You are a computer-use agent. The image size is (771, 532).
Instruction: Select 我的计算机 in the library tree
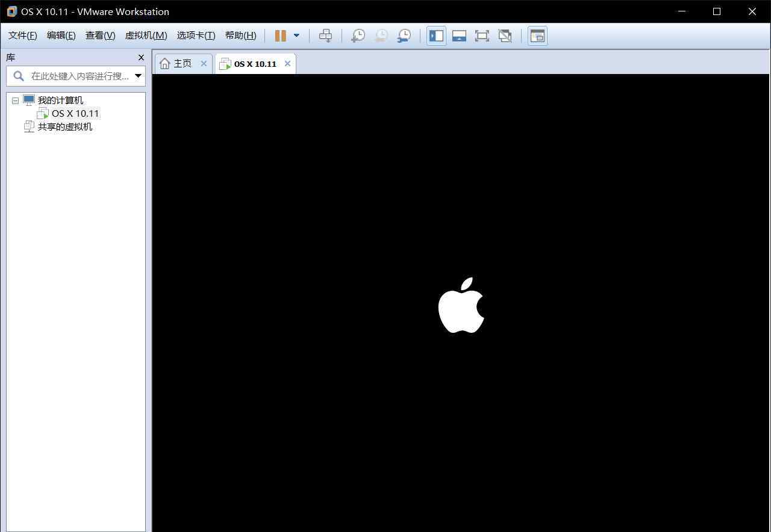(x=60, y=101)
